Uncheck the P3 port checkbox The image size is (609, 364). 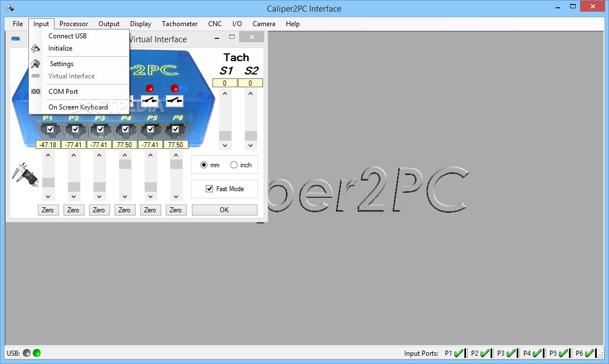pyautogui.click(x=101, y=129)
